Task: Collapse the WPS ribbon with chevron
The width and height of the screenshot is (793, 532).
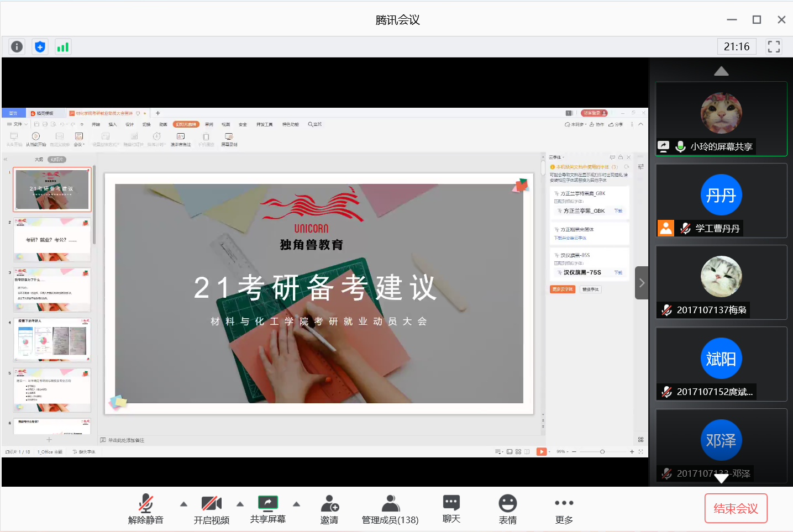Action: [640, 124]
